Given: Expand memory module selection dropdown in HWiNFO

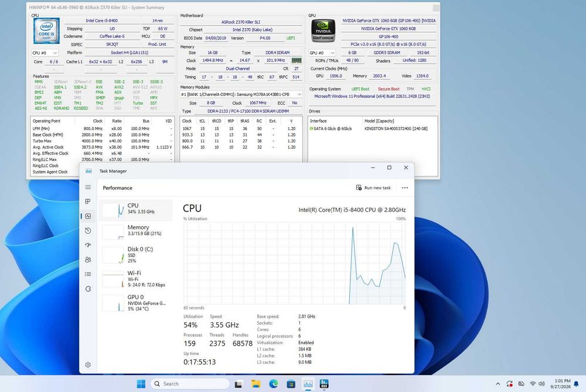Looking at the screenshot, I should [x=241, y=94].
